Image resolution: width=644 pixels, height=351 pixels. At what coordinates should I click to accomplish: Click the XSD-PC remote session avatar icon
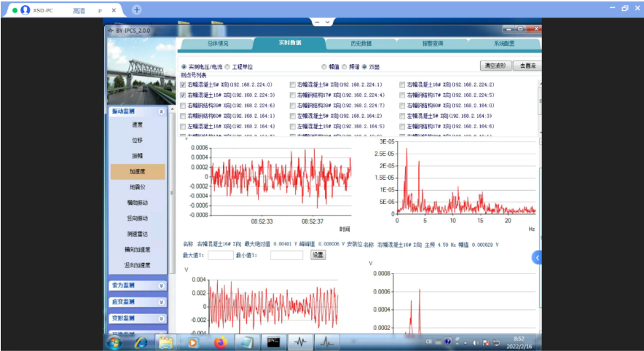25,10
